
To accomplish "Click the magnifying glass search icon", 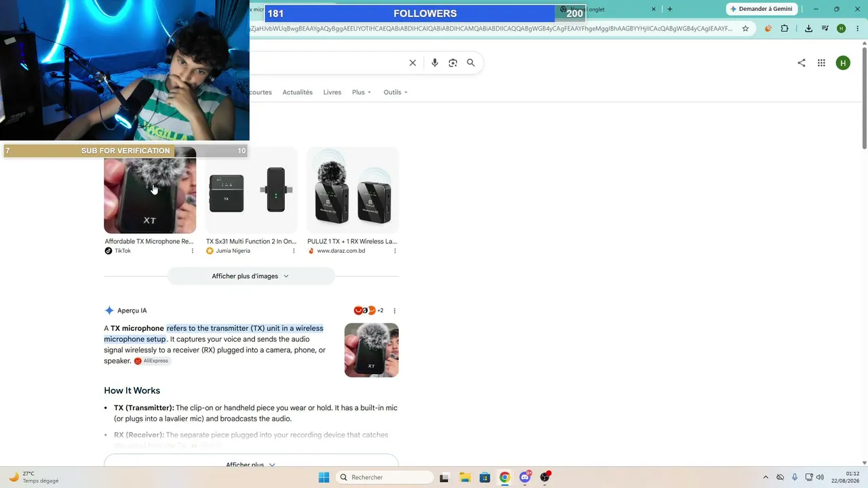I will click(x=471, y=63).
